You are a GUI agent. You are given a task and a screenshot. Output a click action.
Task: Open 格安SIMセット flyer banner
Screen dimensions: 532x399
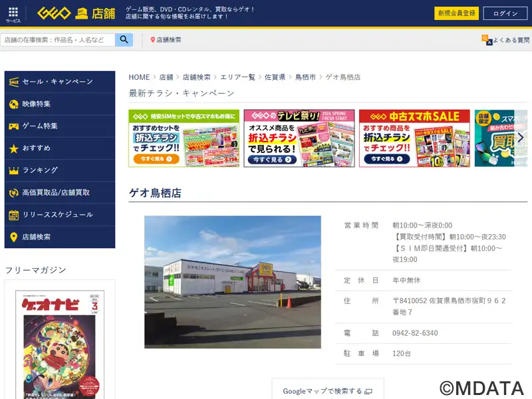point(184,138)
